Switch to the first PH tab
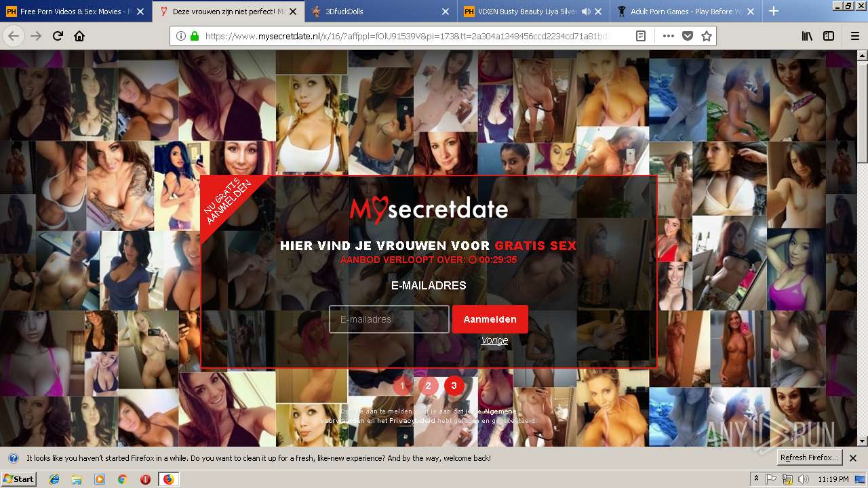Screen dimensions: 868x488 76,12
